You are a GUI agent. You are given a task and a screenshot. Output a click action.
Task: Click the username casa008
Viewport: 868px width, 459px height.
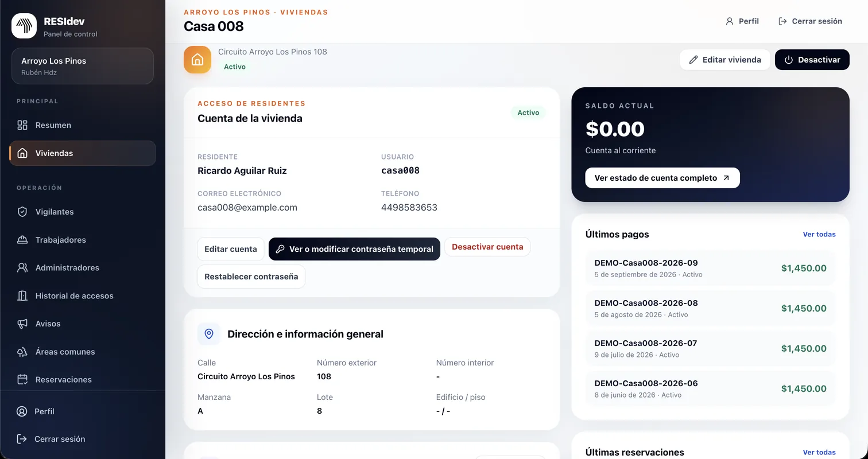point(400,170)
